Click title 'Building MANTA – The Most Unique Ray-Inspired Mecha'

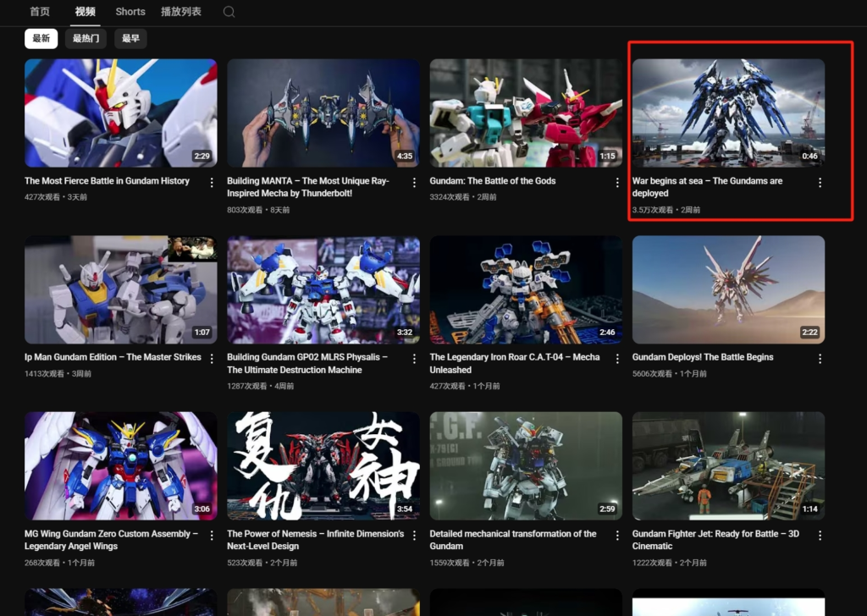click(308, 187)
